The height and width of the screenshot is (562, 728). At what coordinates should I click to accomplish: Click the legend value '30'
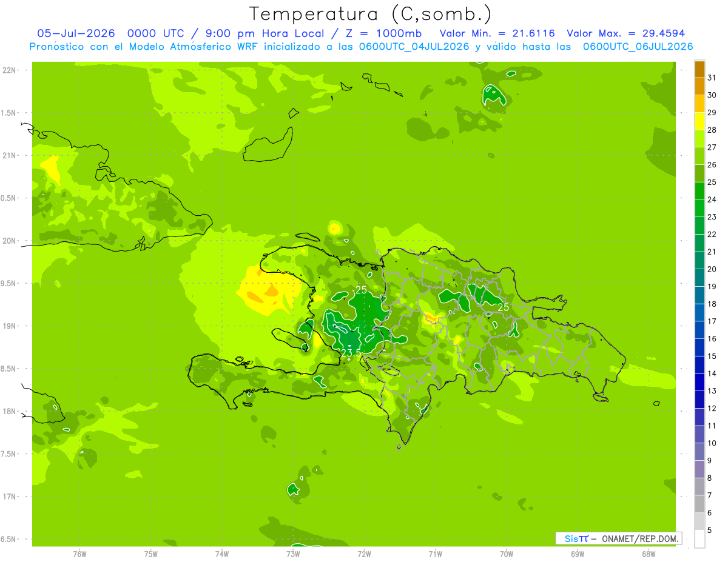[712, 95]
